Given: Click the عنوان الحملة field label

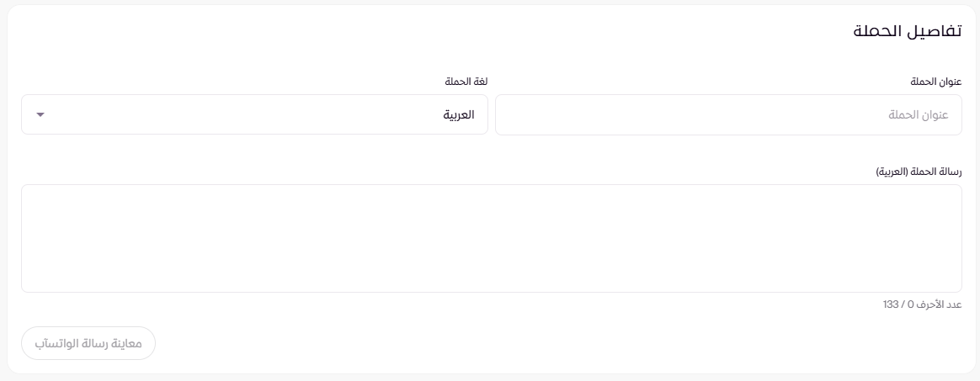Looking at the screenshot, I should (936, 82).
